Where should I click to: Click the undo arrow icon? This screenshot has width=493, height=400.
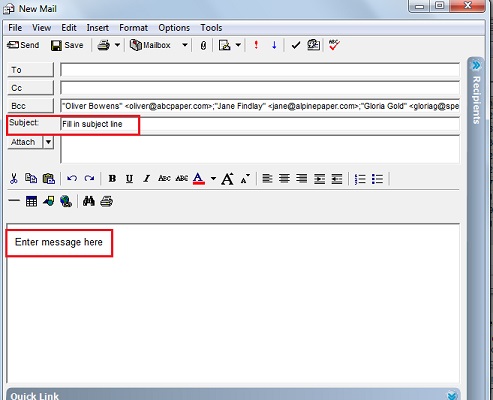pos(72,179)
